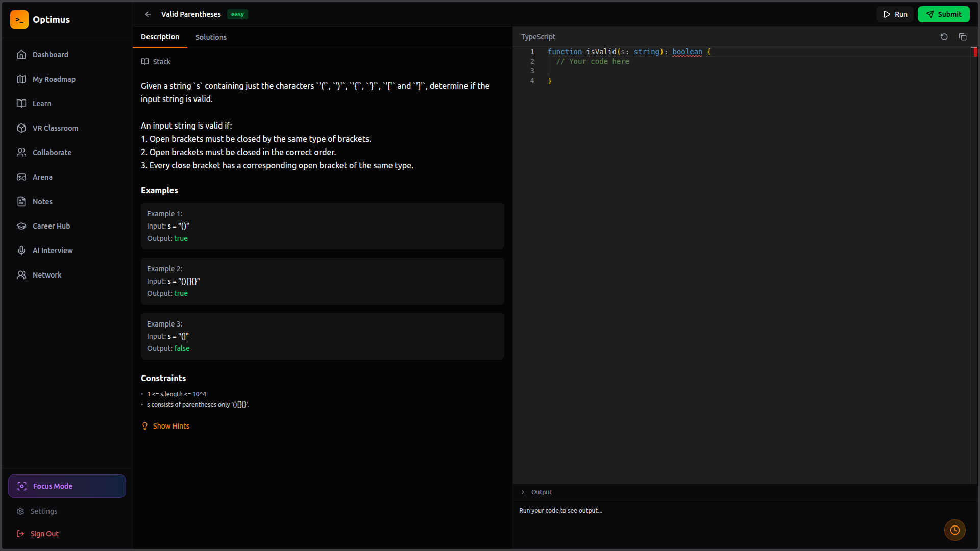The width and height of the screenshot is (980, 551).
Task: Switch to the Solutions tab
Action: tap(211, 37)
